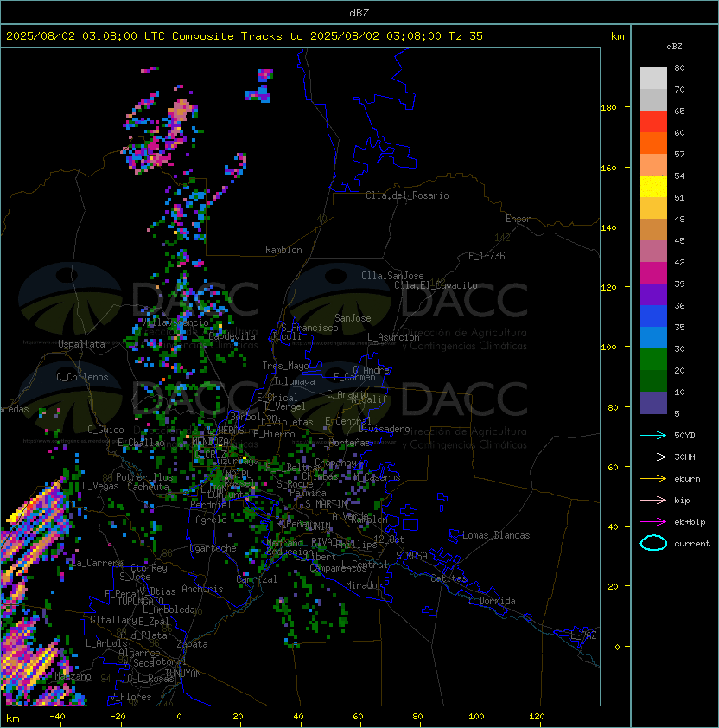This screenshot has width=719, height=728.
Task: Select the 'Uspallata' map label
Action: pyautogui.click(x=81, y=344)
